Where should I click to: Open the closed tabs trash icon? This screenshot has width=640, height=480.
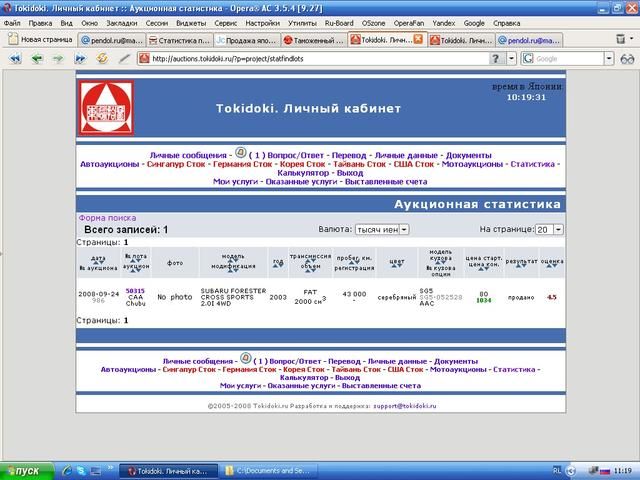tap(620, 39)
